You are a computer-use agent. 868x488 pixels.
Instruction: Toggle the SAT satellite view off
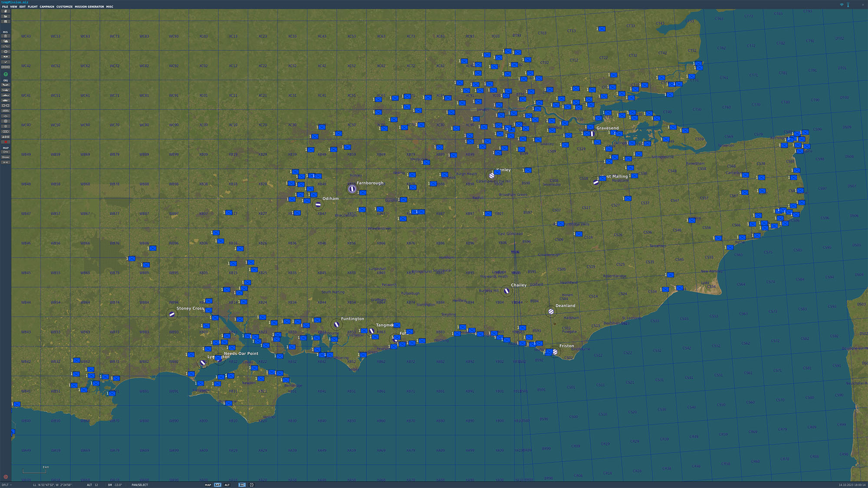click(218, 485)
